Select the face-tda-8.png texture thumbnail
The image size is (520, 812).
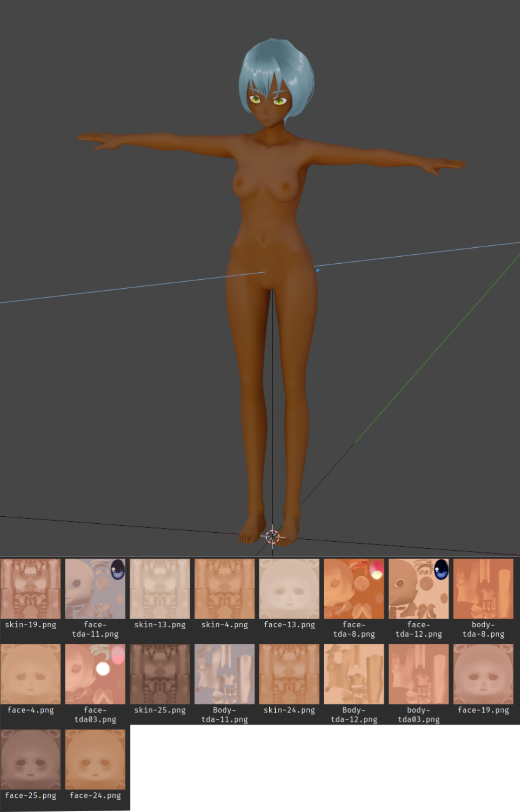click(354, 589)
